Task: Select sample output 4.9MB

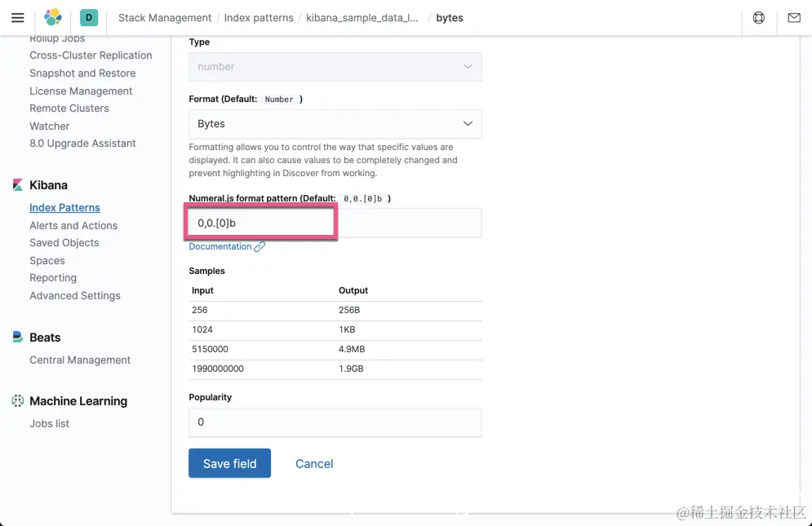Action: (352, 349)
